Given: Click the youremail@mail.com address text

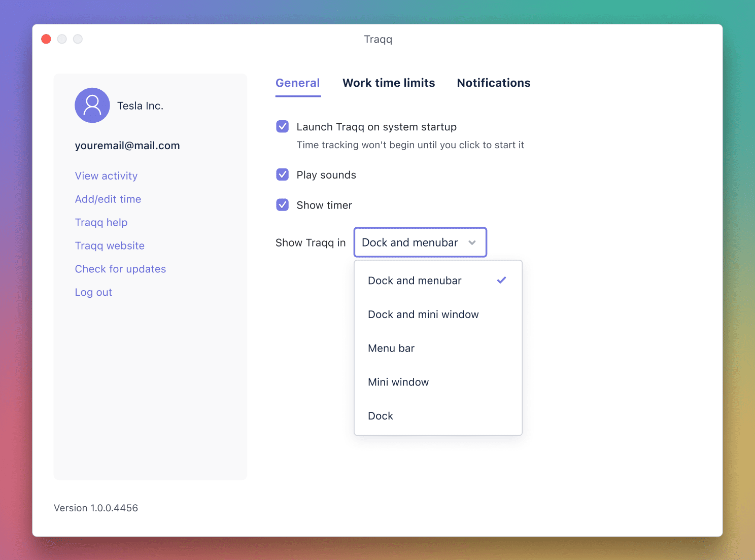Looking at the screenshot, I should click(x=127, y=146).
